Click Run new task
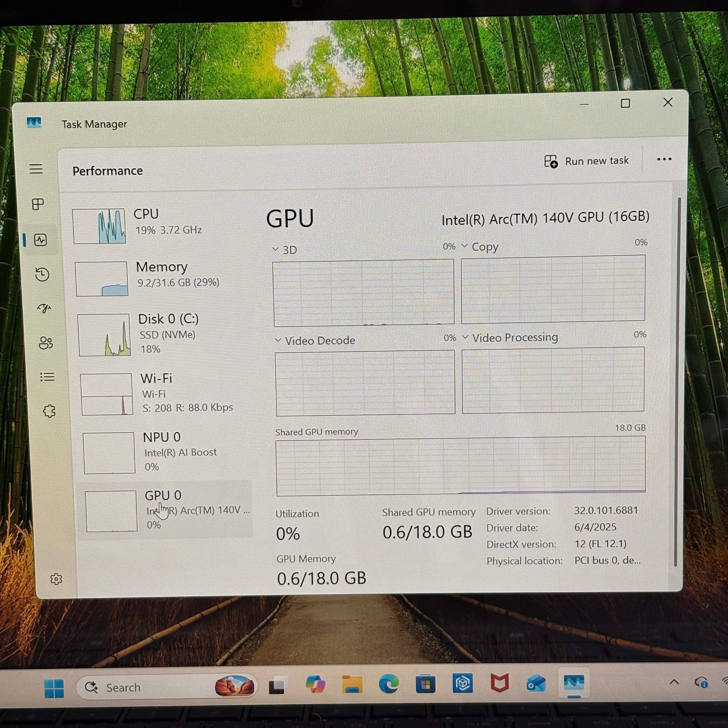 point(586,161)
